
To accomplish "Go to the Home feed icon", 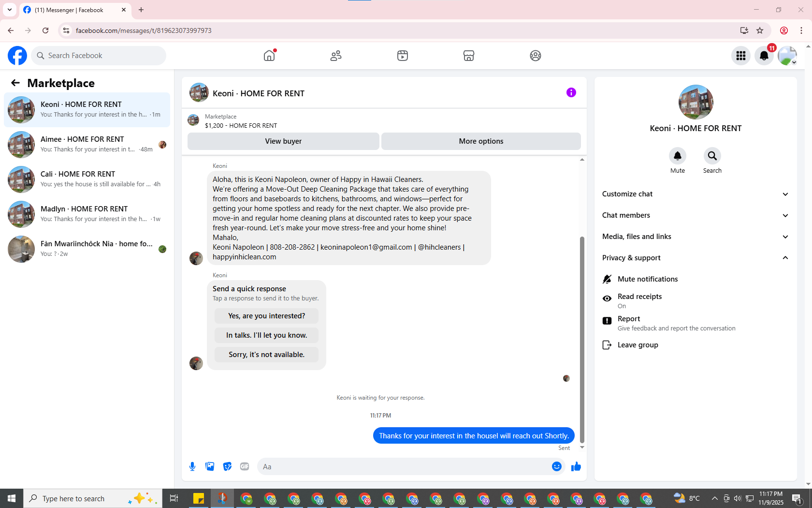I will tap(269, 56).
